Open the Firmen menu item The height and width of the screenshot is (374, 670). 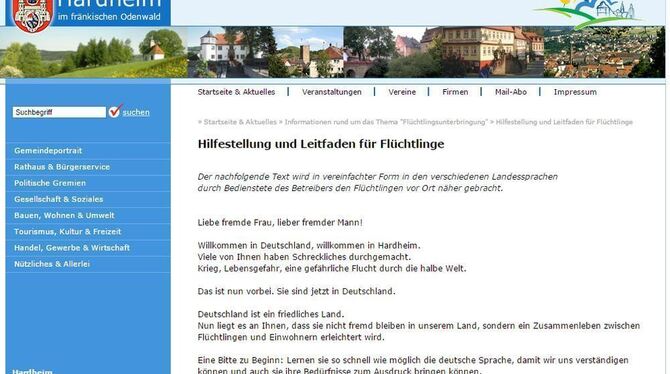(455, 92)
